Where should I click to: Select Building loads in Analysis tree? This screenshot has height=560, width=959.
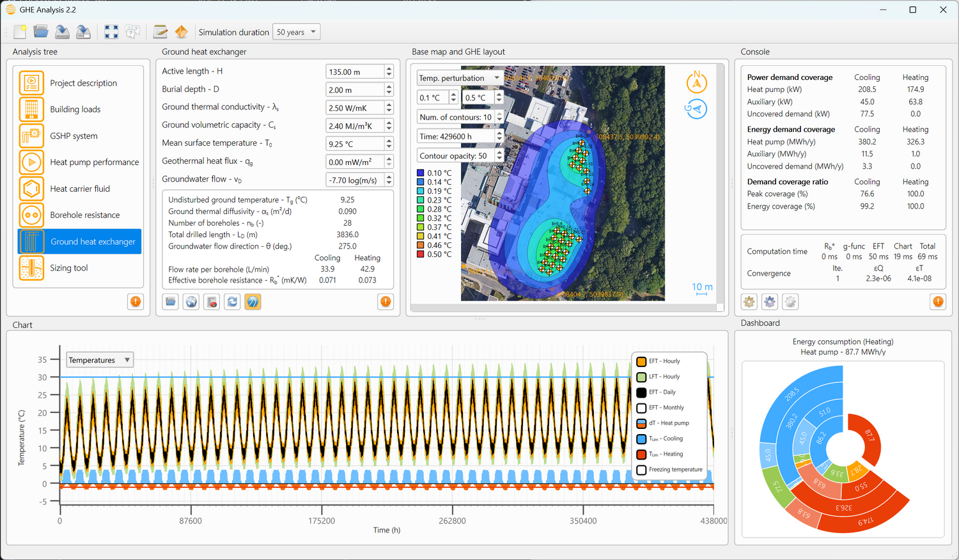pos(75,109)
